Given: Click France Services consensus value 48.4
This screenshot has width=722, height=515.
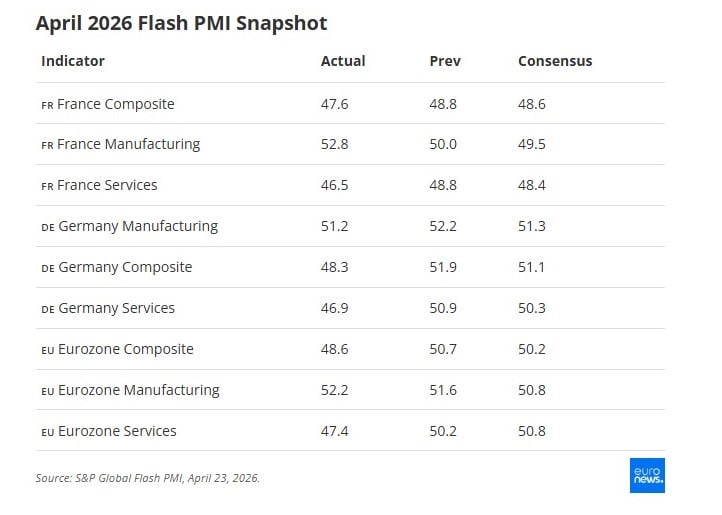Looking at the screenshot, I should click(532, 185).
